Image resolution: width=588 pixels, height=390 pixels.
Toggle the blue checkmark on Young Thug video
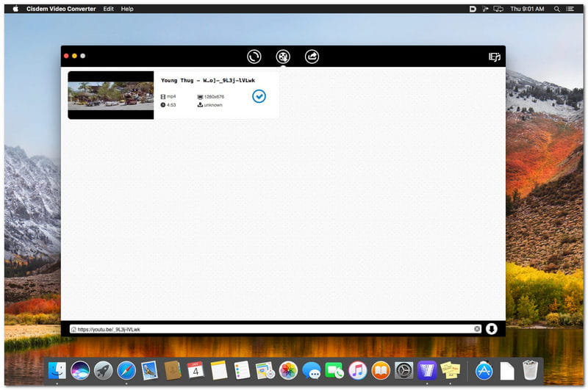pyautogui.click(x=259, y=96)
